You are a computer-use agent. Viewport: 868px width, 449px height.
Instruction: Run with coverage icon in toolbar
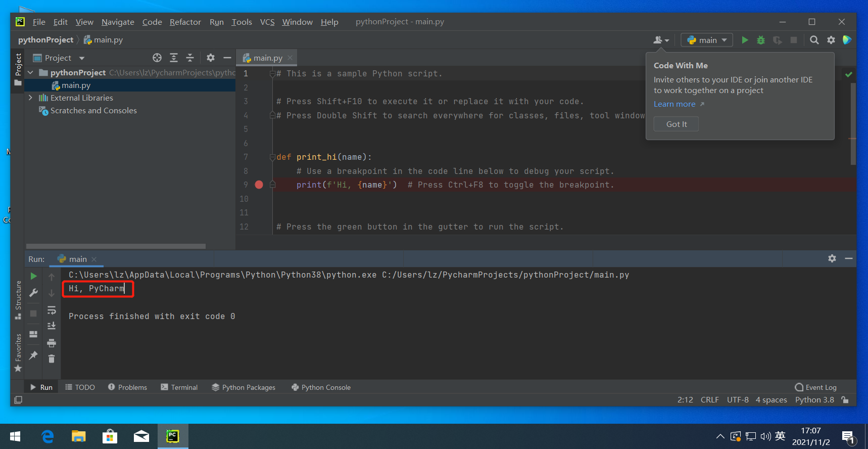(778, 40)
